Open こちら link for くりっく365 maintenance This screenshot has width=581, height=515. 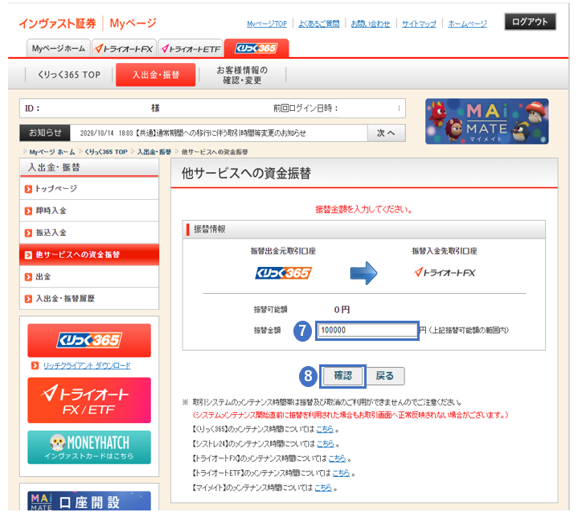325,429
